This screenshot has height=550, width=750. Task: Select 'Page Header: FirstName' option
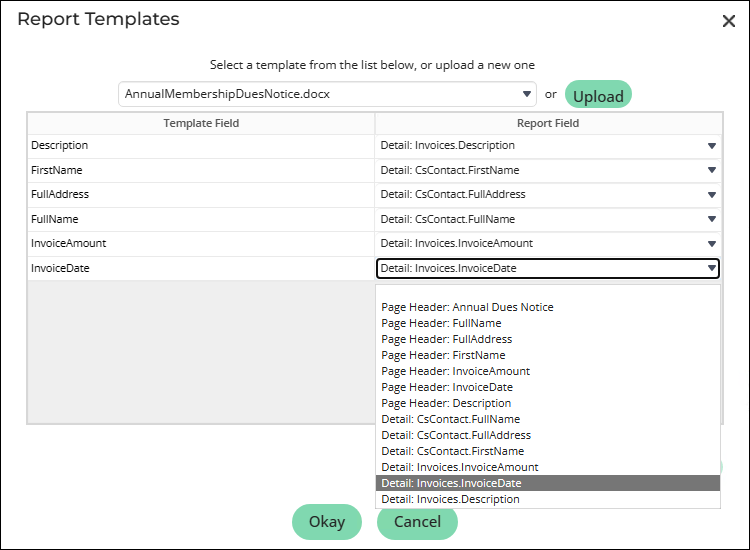pos(548,355)
